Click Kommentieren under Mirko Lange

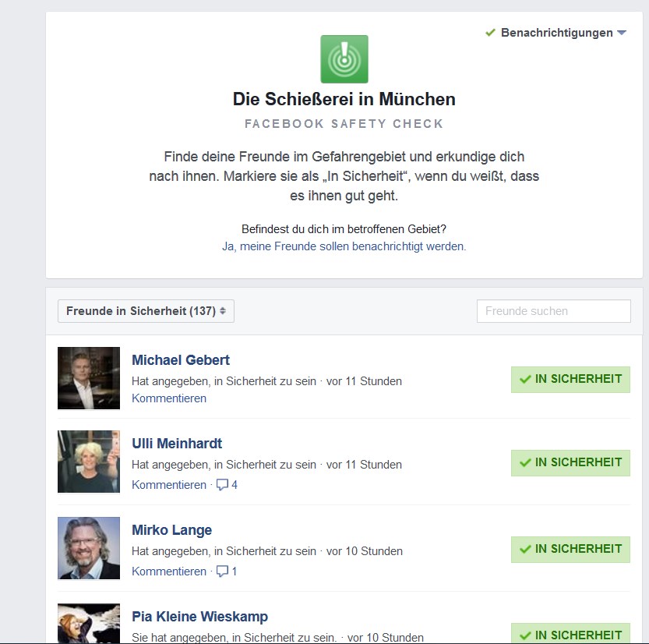point(169,571)
